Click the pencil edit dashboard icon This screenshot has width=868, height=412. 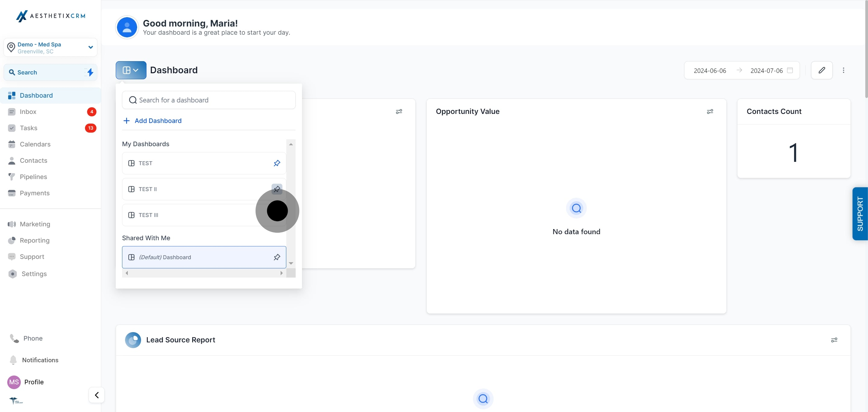[822, 70]
